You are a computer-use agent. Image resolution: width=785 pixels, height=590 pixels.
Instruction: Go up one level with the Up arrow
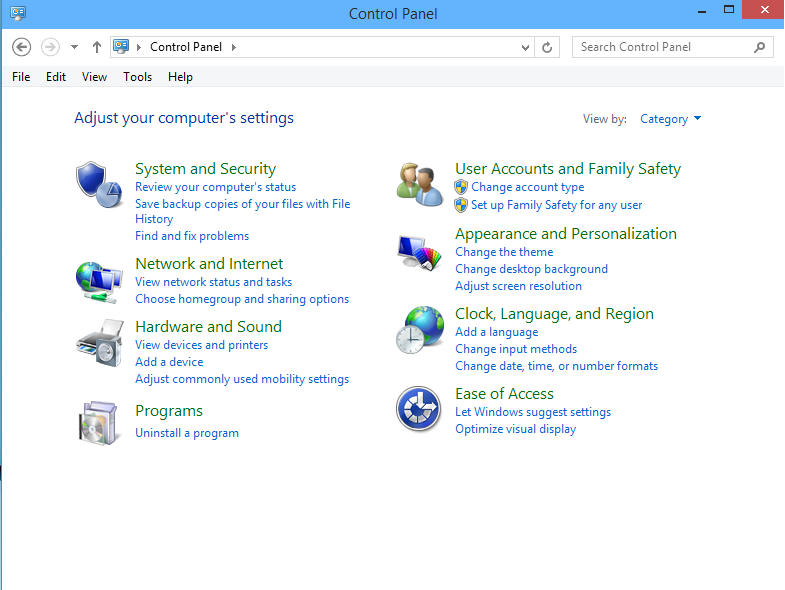[x=97, y=47]
